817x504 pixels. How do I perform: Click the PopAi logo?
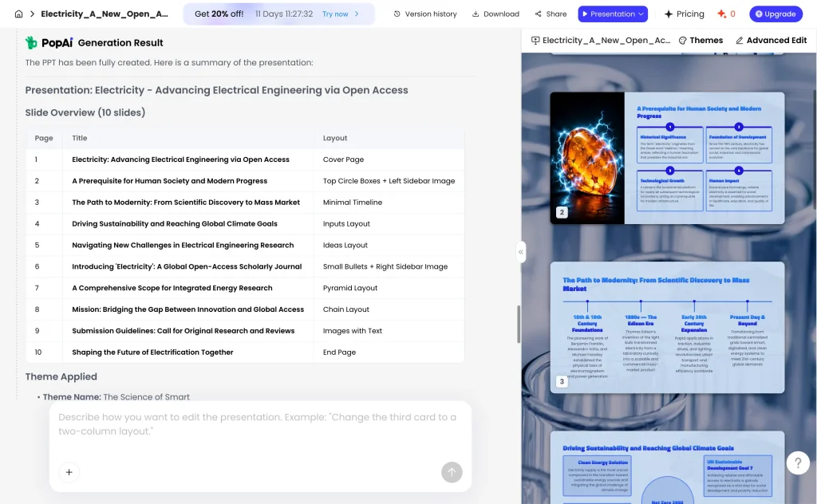click(49, 43)
